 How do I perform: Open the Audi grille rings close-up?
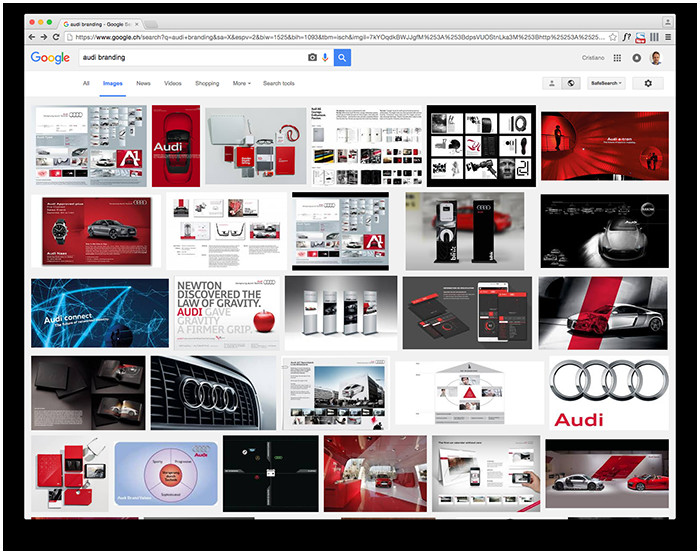tap(213, 393)
